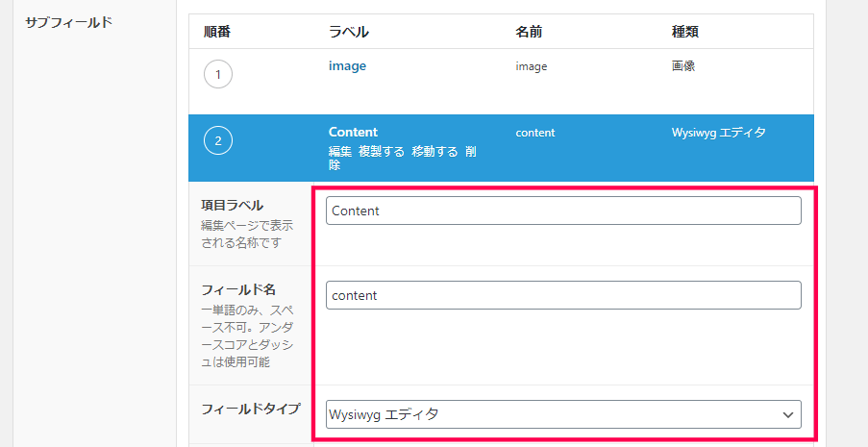Viewport: 868px width, 447px height.
Task: Click the ラベル column header
Action: tap(349, 32)
